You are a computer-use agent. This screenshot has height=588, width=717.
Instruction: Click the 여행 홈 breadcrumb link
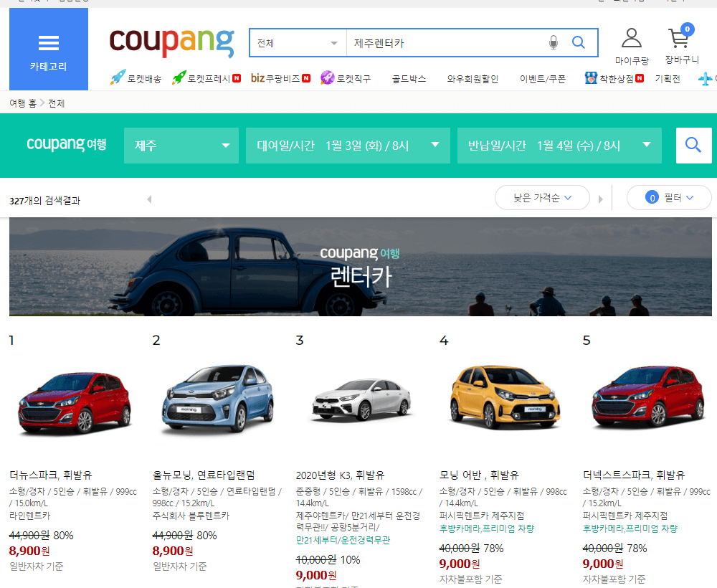pos(23,103)
